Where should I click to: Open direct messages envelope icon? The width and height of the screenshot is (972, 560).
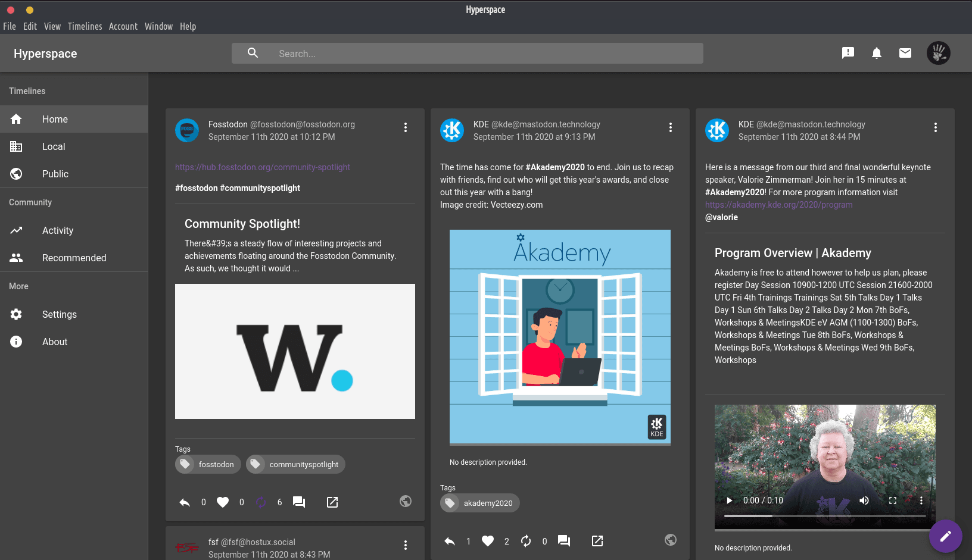(905, 54)
